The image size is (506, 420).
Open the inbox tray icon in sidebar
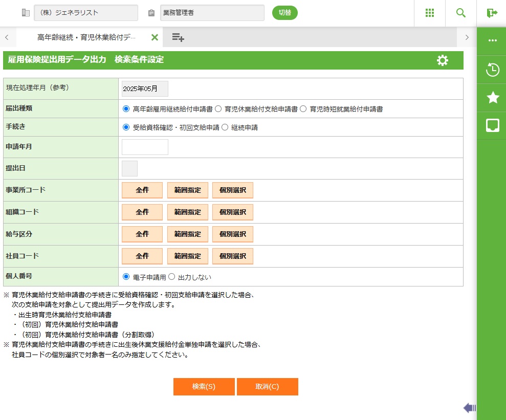pos(492,125)
